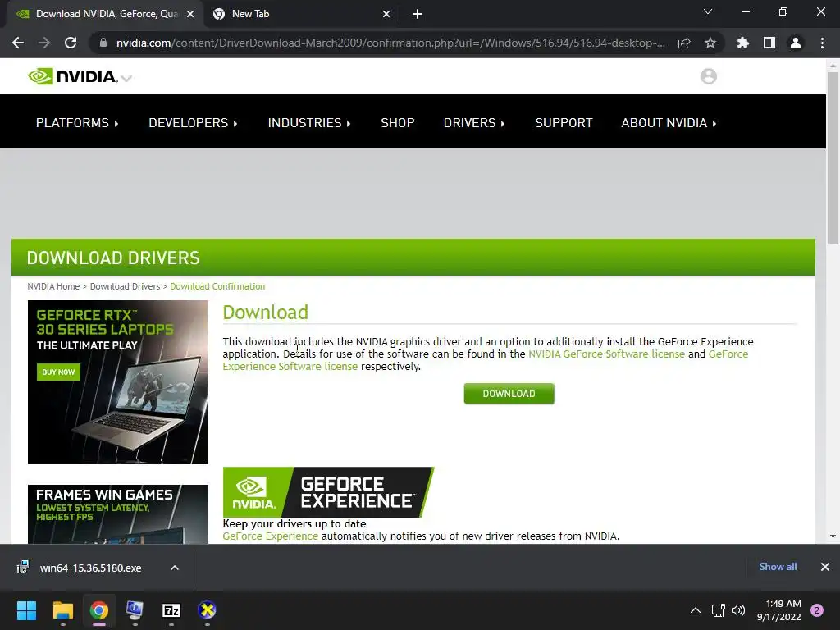Open File Explorer from the taskbar

pos(62,610)
